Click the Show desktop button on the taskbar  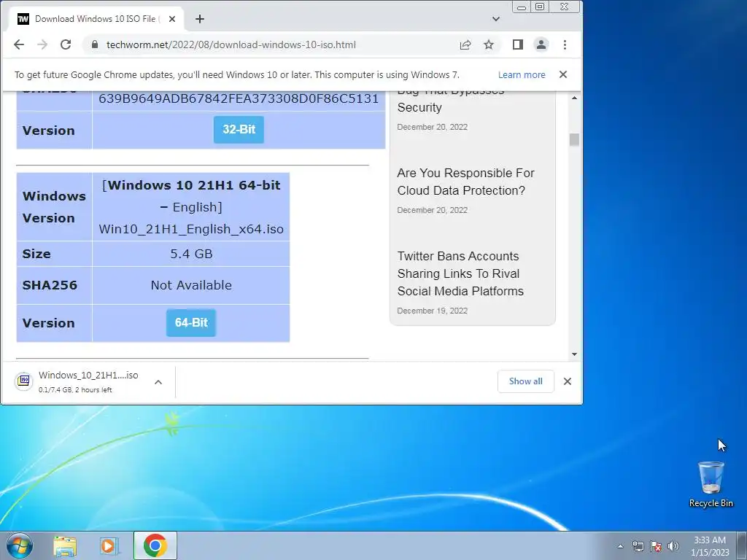click(742, 545)
